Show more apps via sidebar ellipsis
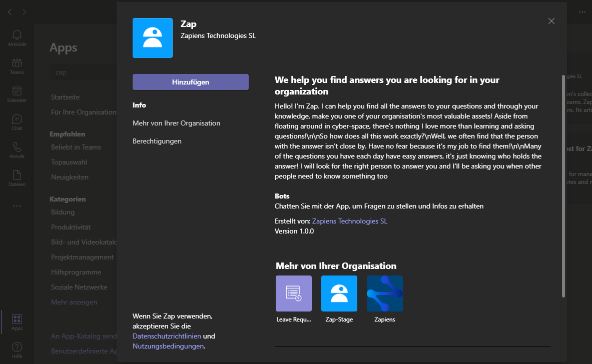This screenshot has width=592, height=364. click(17, 206)
